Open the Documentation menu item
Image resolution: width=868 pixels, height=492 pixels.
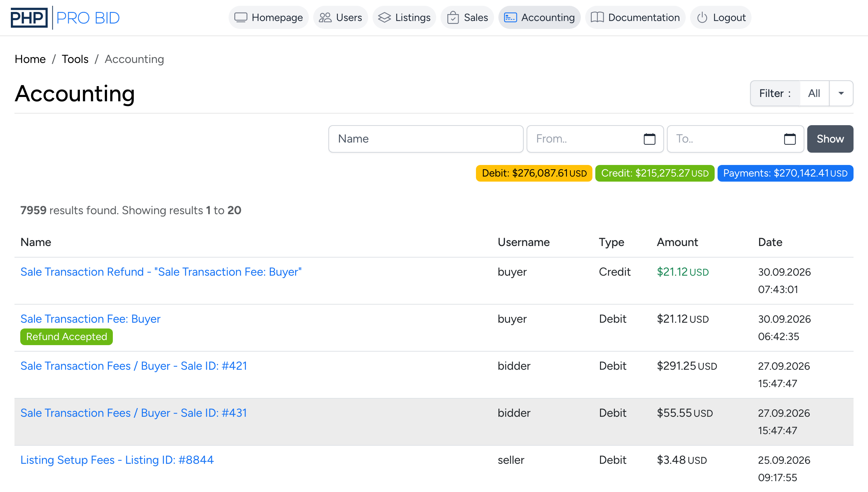[x=635, y=17]
